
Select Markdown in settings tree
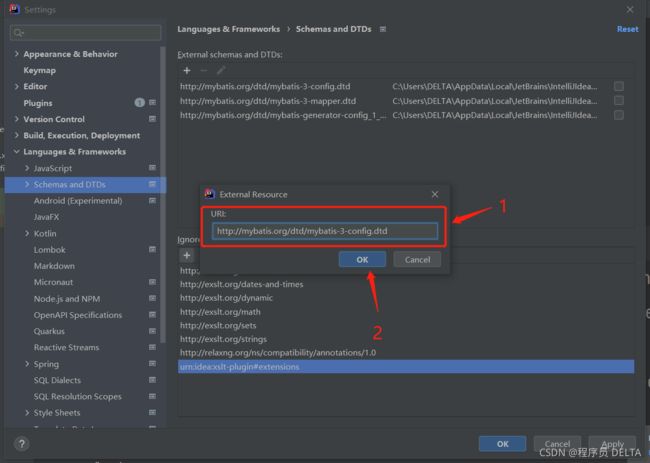click(x=54, y=266)
